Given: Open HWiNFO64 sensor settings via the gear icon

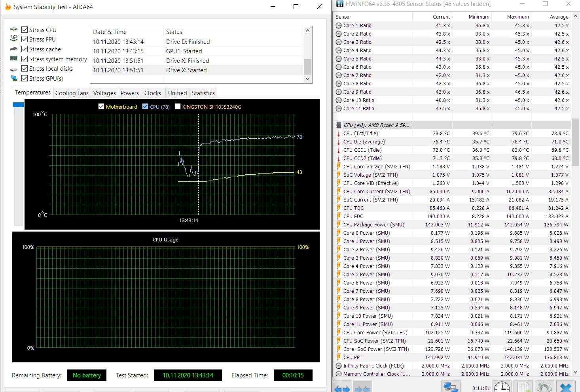Looking at the screenshot, I should [x=544, y=387].
